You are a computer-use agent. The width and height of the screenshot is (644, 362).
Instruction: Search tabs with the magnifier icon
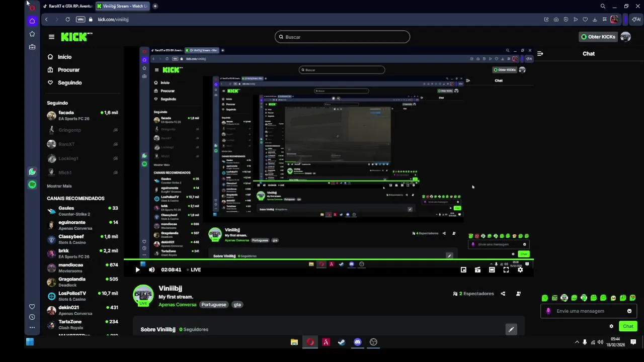[x=603, y=6]
